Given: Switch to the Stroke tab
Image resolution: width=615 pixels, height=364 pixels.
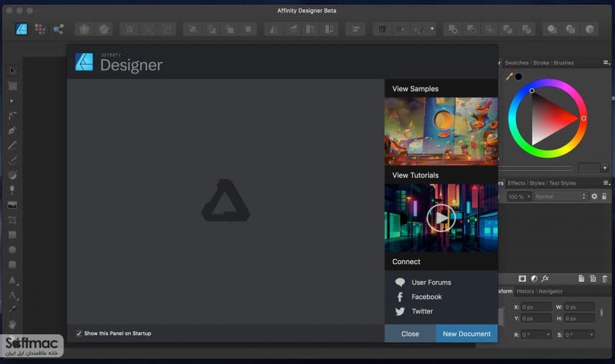Looking at the screenshot, I should point(541,63).
